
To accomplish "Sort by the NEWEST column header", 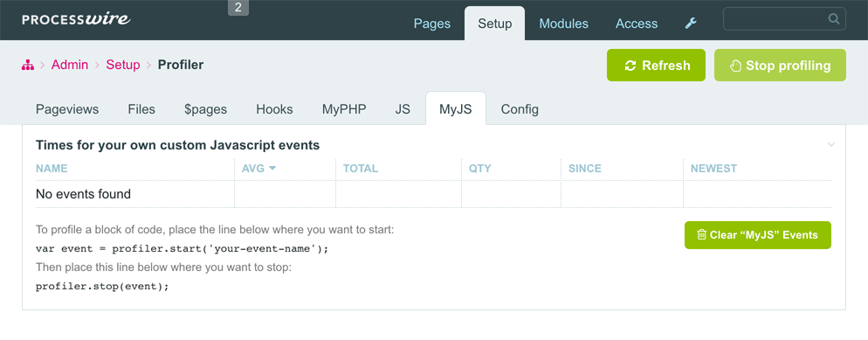I will (x=713, y=169).
